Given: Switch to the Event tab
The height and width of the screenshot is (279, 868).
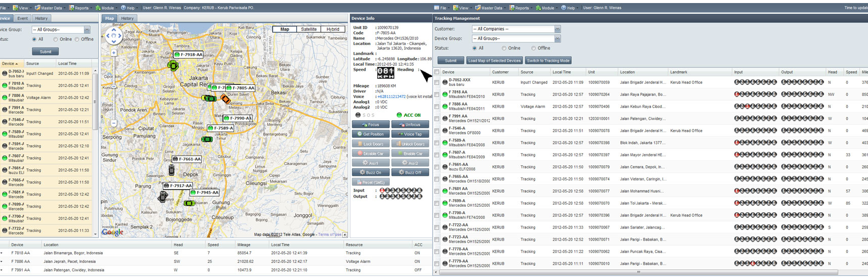Looking at the screenshot, I should point(23,18).
